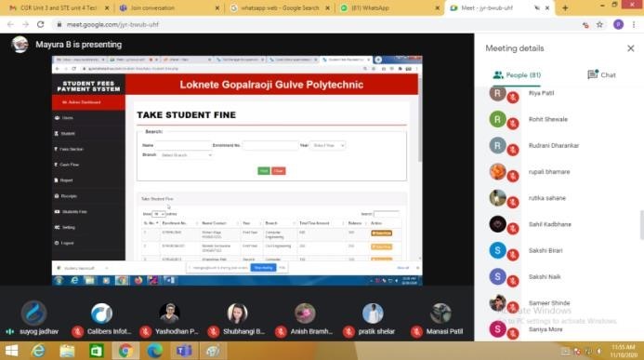Open the Chrome menu three-dots icon
Screen dimensions: 644x360
click(x=634, y=25)
